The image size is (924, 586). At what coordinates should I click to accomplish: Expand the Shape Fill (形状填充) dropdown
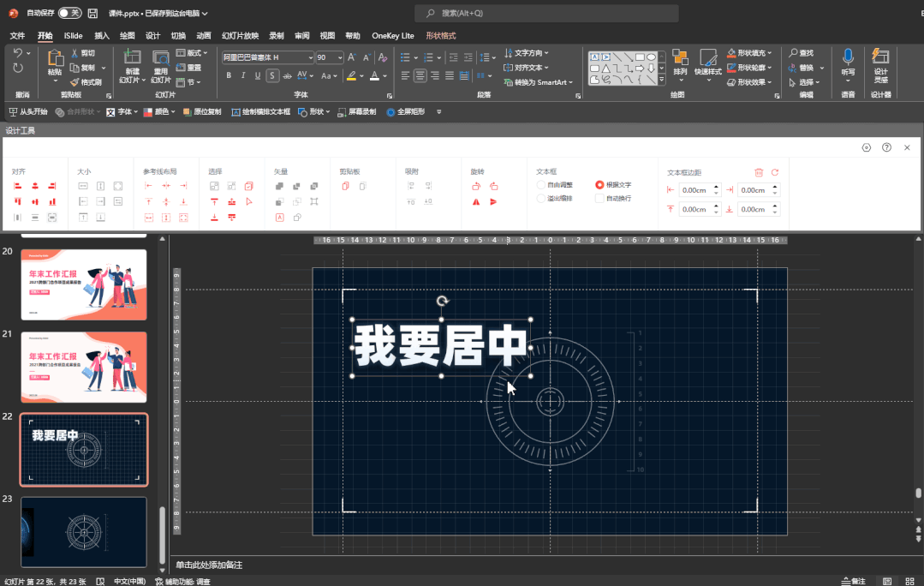tap(771, 53)
